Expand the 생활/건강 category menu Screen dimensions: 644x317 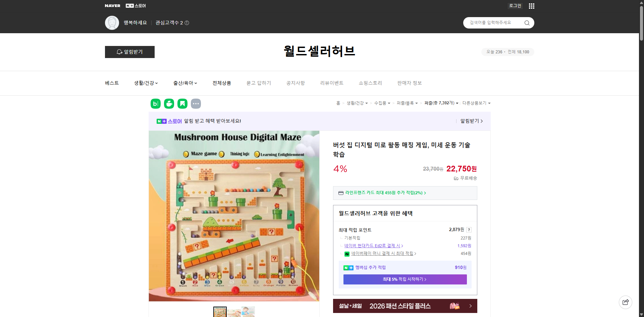[x=146, y=83]
